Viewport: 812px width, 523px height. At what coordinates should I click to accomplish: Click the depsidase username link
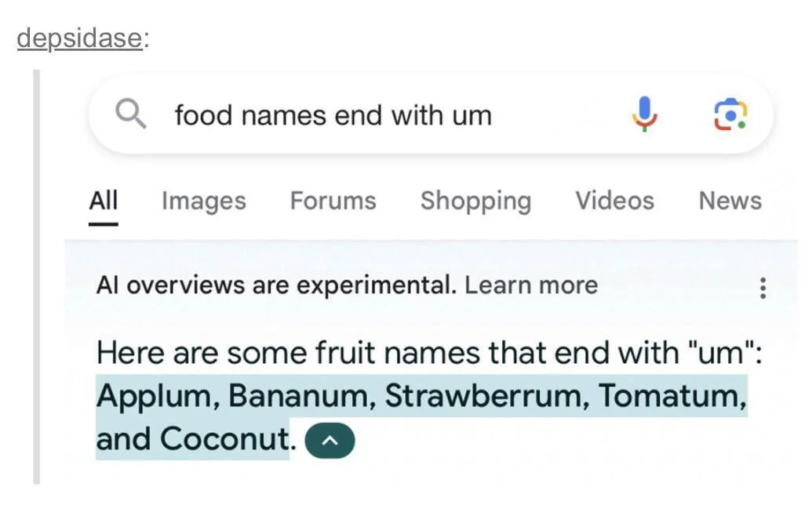coord(76,36)
